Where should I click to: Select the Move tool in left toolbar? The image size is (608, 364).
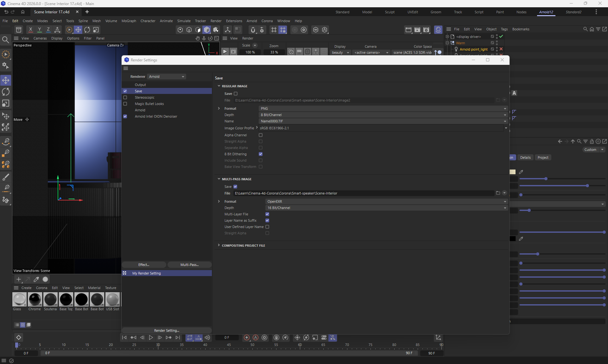pyautogui.click(x=6, y=80)
